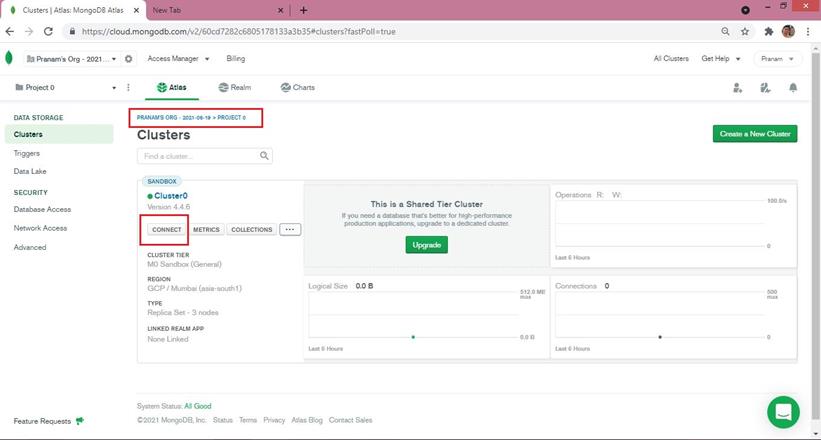This screenshot has width=821, height=440.
Task: Click the Feature Requests megaphone icon
Action: coord(80,421)
